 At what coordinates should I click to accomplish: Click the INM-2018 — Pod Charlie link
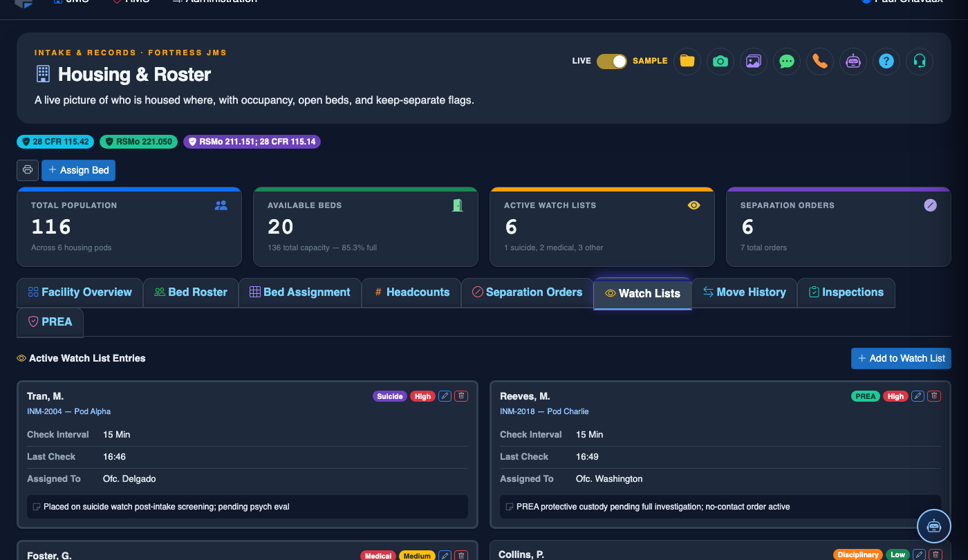click(x=544, y=411)
